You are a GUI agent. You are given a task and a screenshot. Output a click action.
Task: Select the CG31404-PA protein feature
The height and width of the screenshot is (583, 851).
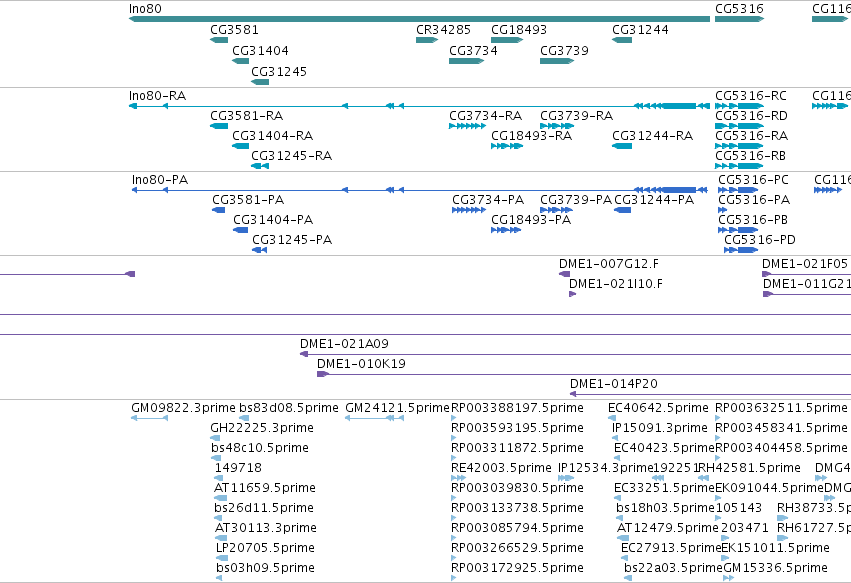click(x=240, y=230)
